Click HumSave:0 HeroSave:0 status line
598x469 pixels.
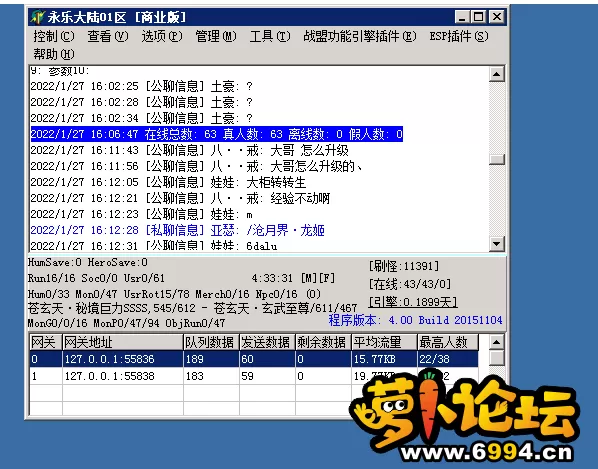coord(88,263)
